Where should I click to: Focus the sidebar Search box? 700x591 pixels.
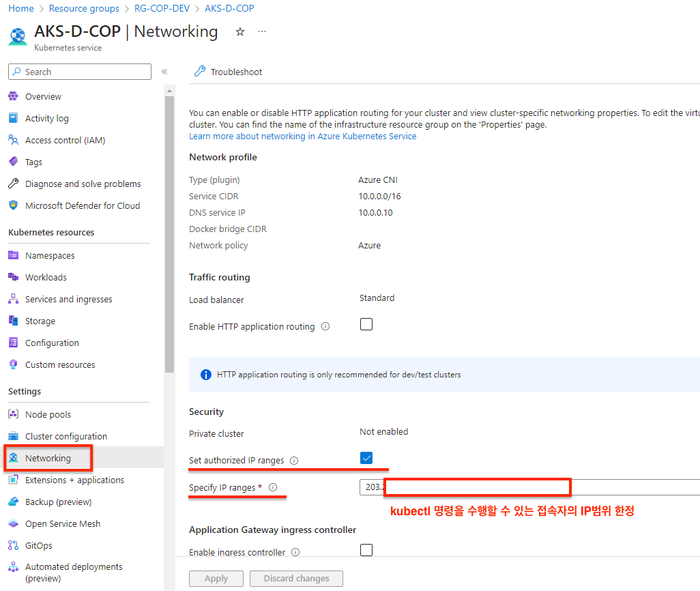tap(80, 72)
